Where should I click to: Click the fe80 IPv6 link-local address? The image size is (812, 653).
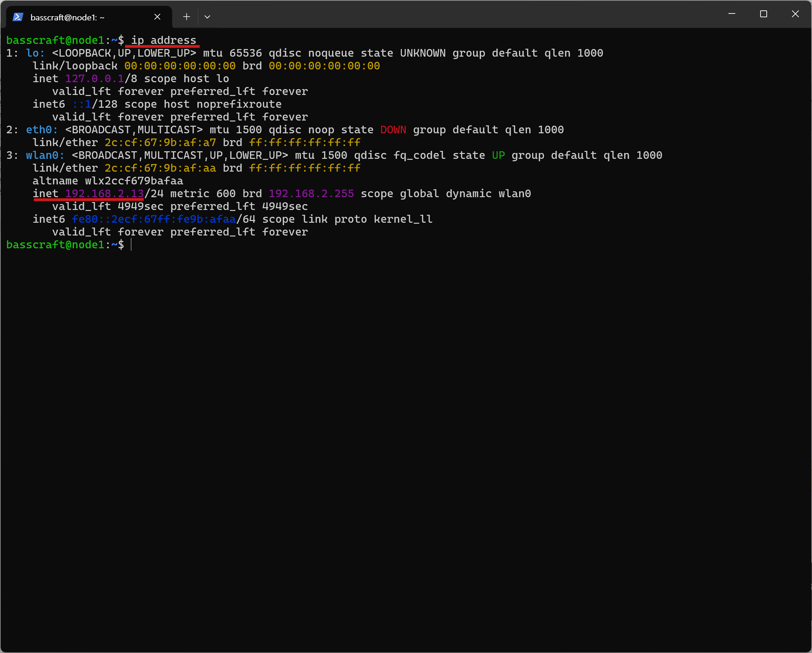pos(153,219)
